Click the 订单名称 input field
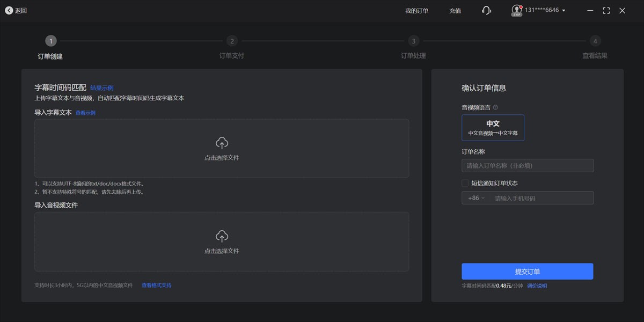This screenshot has width=644, height=322. [528, 165]
